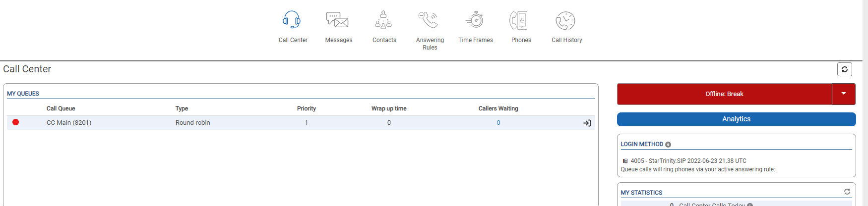This screenshot has height=206, width=868.
Task: Open the Analytics button
Action: [x=737, y=119]
